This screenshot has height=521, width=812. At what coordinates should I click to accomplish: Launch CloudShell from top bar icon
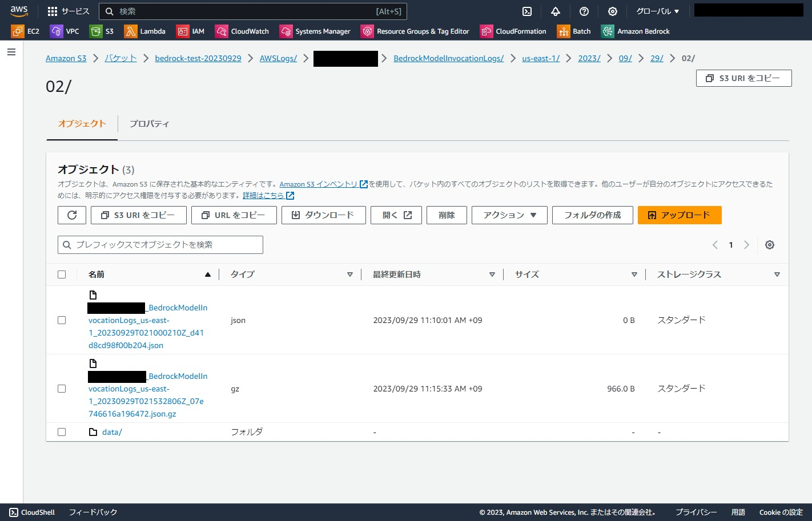(527, 11)
